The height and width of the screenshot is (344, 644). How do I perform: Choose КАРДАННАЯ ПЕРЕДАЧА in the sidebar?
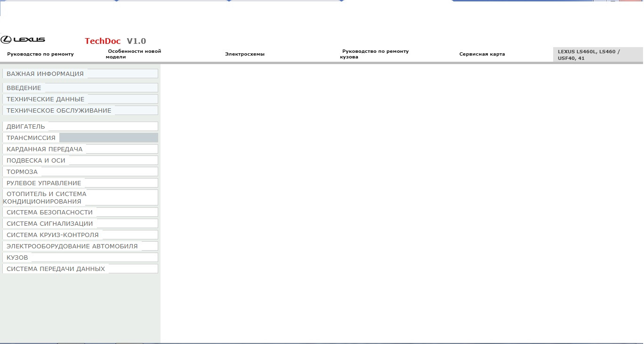tap(80, 149)
